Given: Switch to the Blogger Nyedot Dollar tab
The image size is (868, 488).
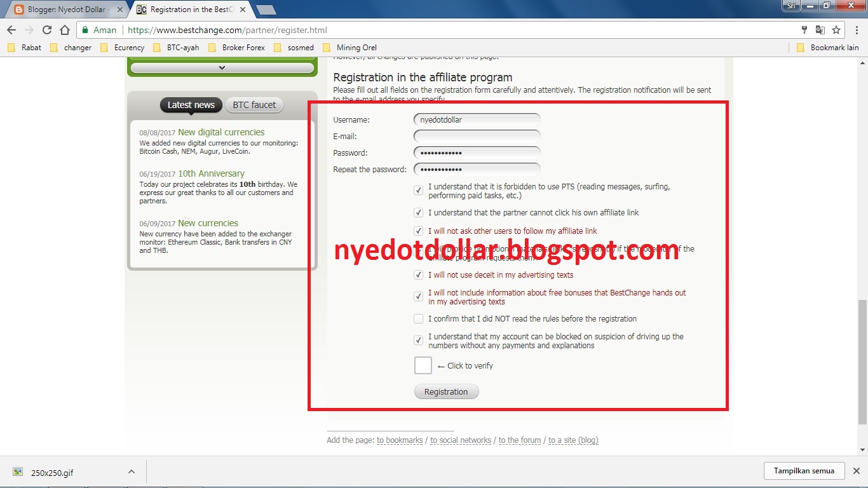Looking at the screenshot, I should pos(67,10).
